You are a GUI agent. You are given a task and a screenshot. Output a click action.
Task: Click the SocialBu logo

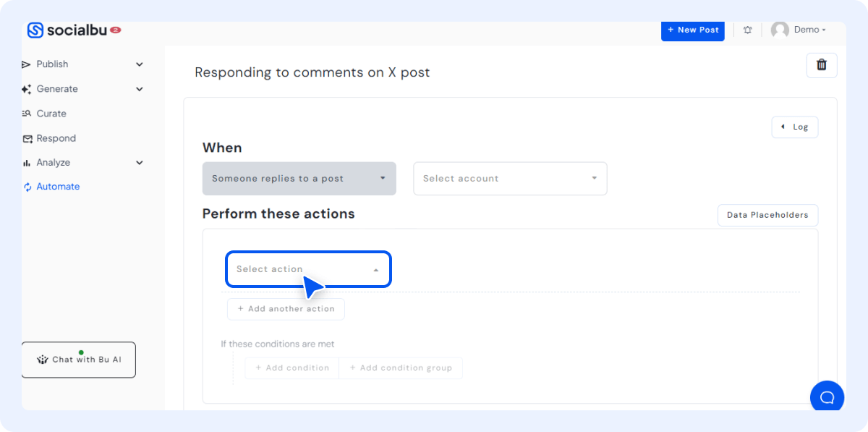(x=69, y=30)
